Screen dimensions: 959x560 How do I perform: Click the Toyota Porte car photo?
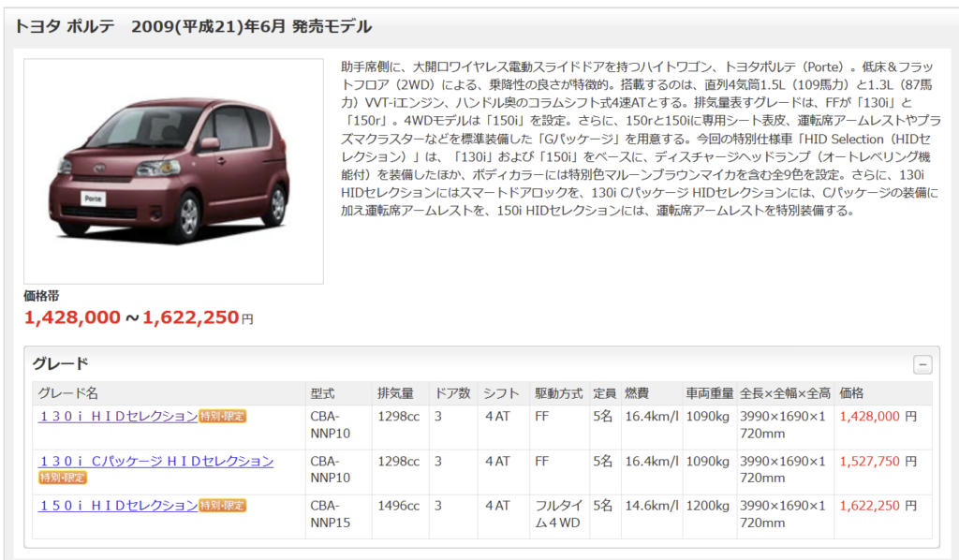point(173,171)
